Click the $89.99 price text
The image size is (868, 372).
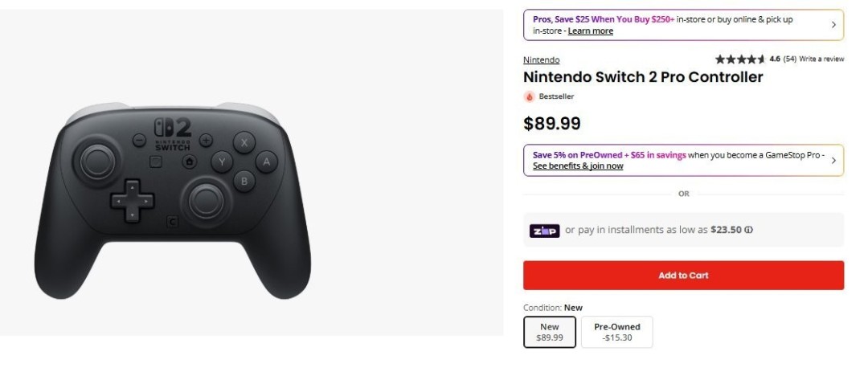coord(551,124)
